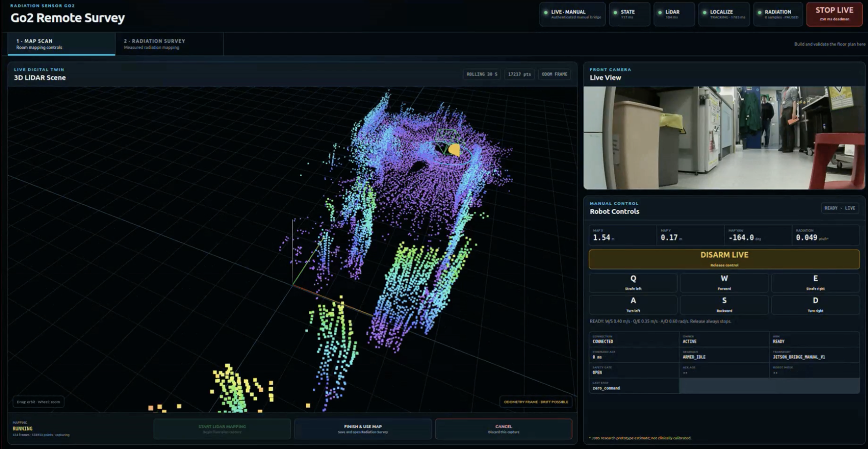Open the 1 · Map Scan tab

click(61, 44)
